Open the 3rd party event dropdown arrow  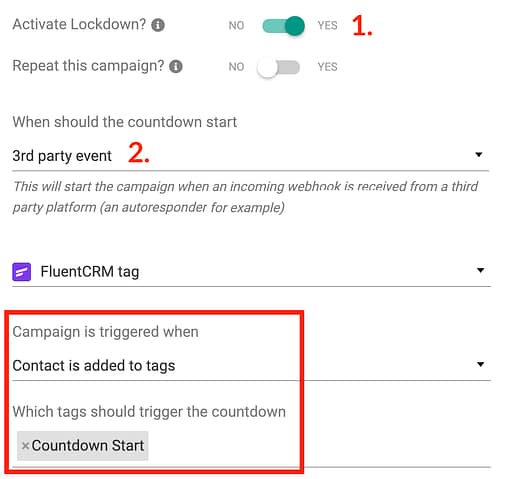coord(479,155)
